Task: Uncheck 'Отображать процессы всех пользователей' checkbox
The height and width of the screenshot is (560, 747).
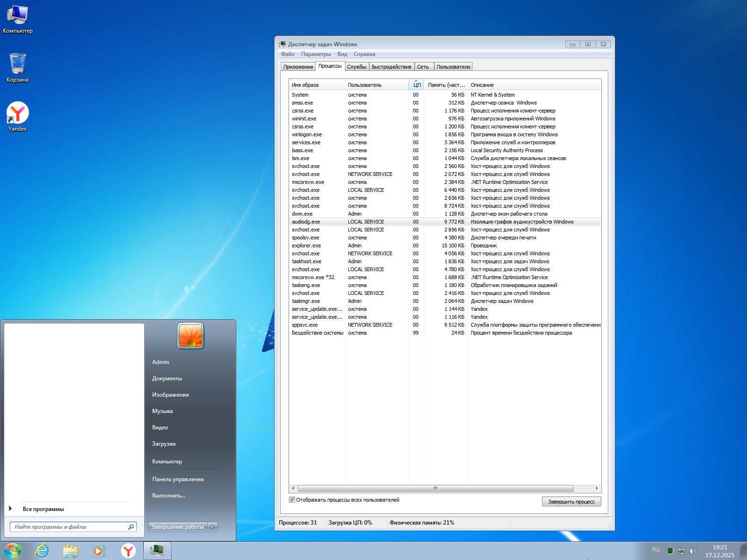Action: coord(292,500)
